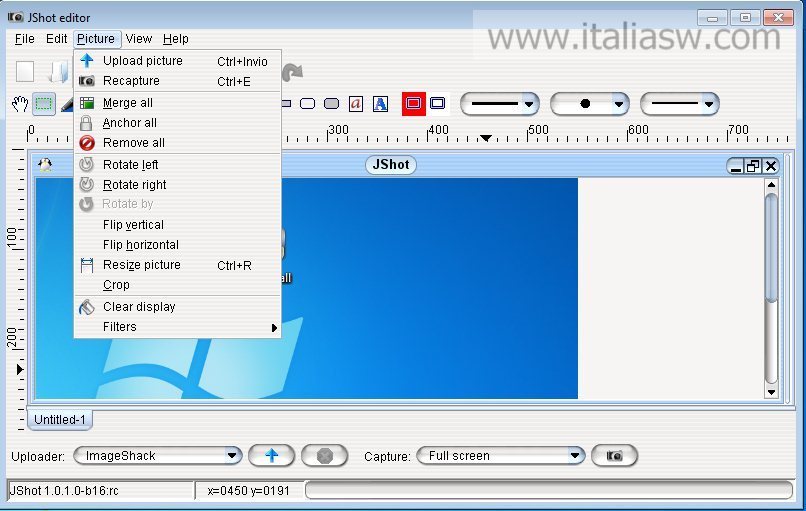The width and height of the screenshot is (806, 511).
Task: Click the inner window scroll down arrow
Action: click(x=771, y=392)
